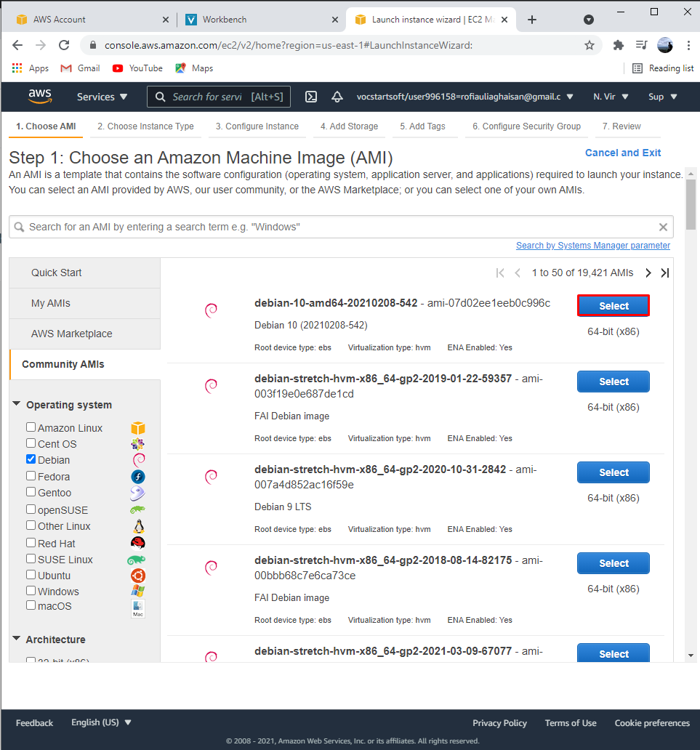Open the Chrome three-dot menu
This screenshot has width=700, height=750.
point(688,46)
